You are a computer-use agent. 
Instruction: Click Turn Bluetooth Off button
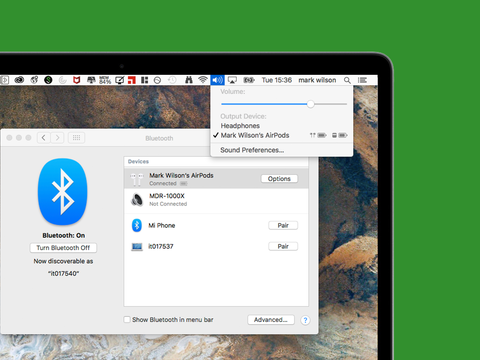63,248
